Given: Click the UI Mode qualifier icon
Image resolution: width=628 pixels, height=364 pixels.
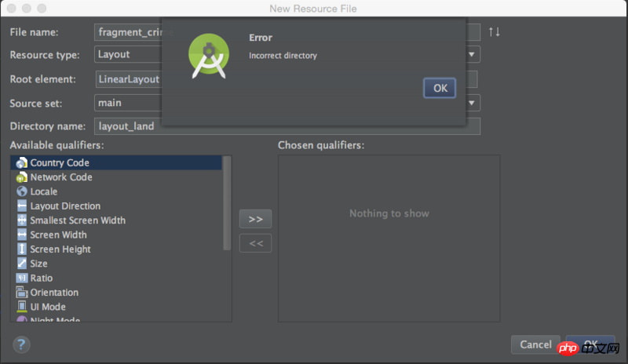Looking at the screenshot, I should click(22, 307).
